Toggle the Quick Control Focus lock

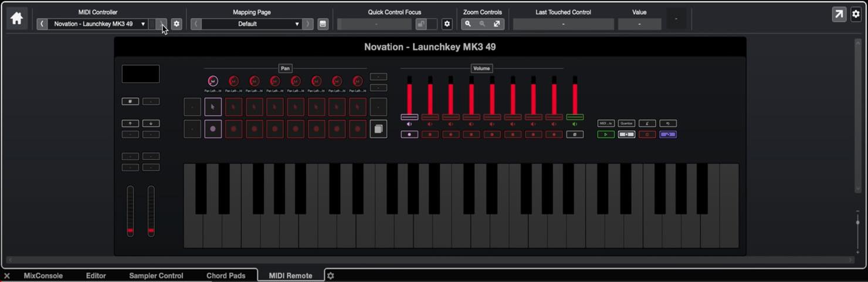pos(421,24)
